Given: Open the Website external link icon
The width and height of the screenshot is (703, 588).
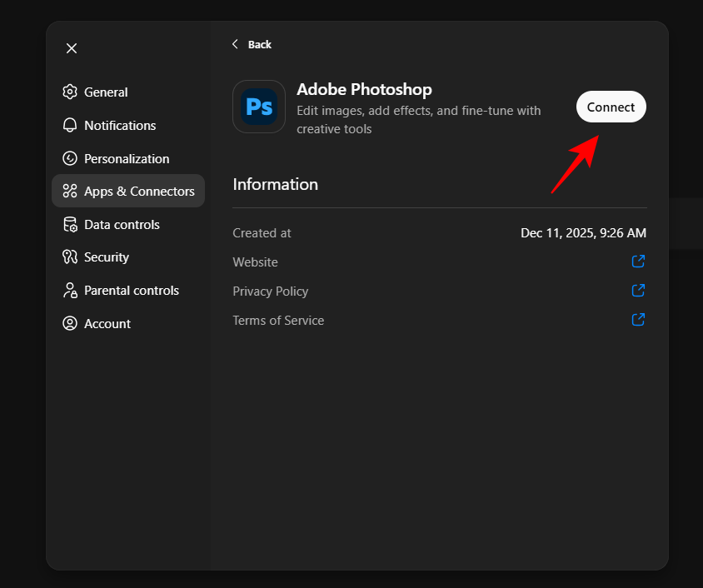Looking at the screenshot, I should (638, 262).
